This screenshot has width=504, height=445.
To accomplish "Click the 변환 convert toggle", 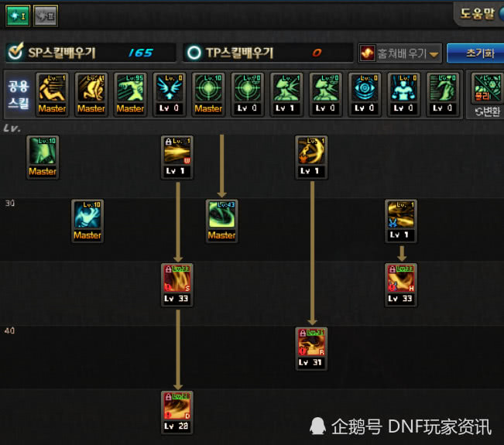I will (487, 111).
